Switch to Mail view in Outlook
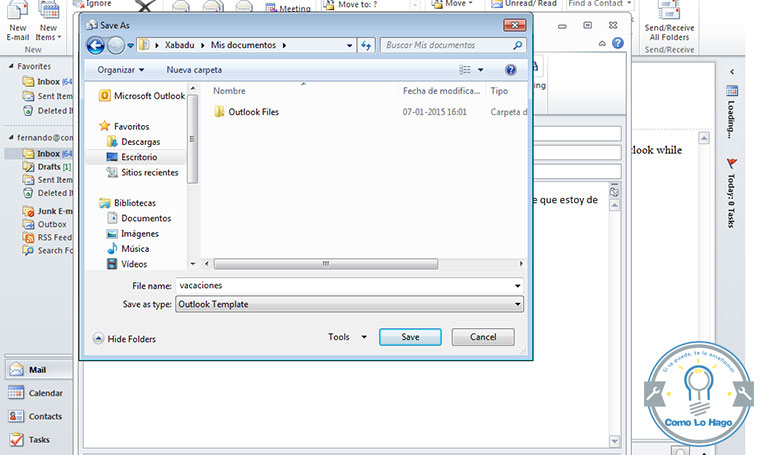Image resolution: width=770 pixels, height=455 pixels. [x=39, y=370]
